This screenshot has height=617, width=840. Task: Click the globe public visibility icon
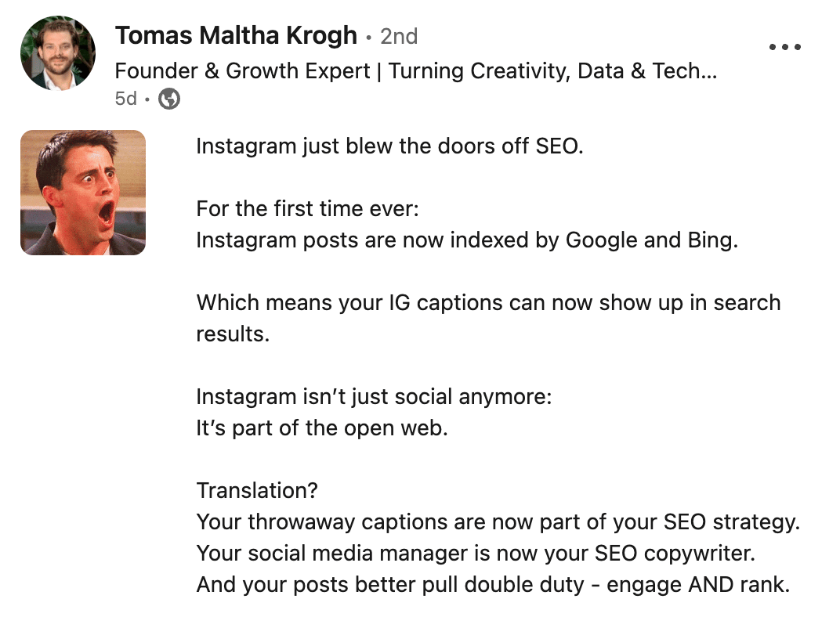point(169,99)
